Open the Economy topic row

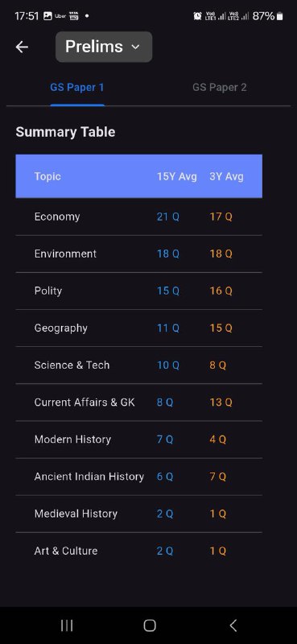[139, 217]
